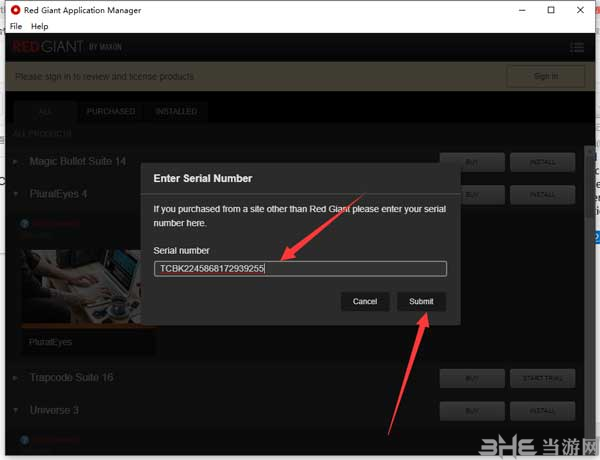Click Buy for PluralEyes 4
Screen dimensions: 600x460
pos(482,195)
